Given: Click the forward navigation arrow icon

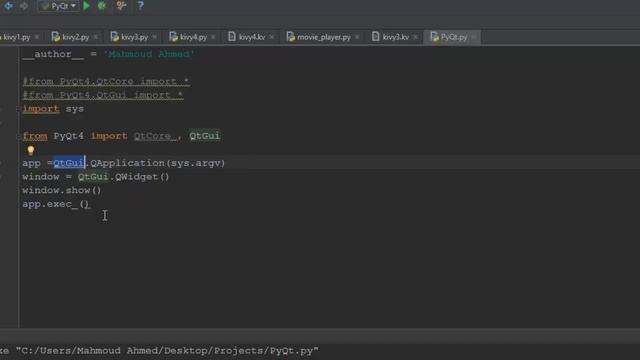Looking at the screenshot, I should tap(24, 6).
